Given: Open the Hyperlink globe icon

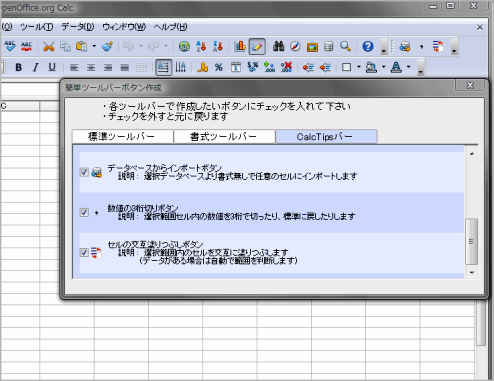Looking at the screenshot, I should [184, 46].
